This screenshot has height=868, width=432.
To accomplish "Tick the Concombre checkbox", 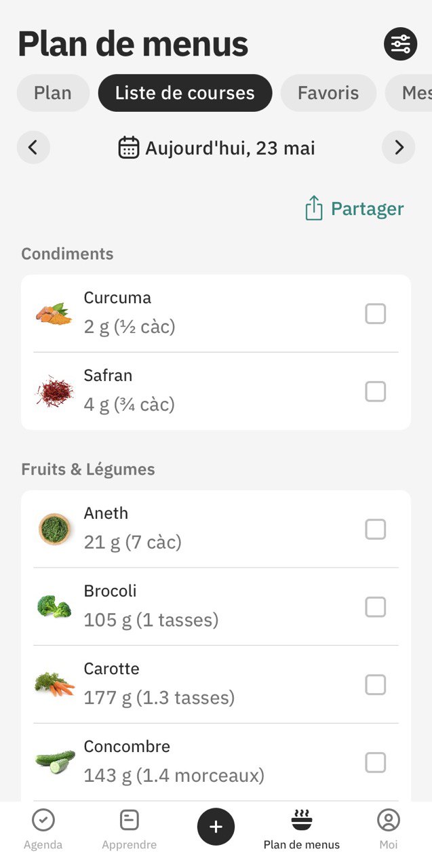I will (376, 762).
